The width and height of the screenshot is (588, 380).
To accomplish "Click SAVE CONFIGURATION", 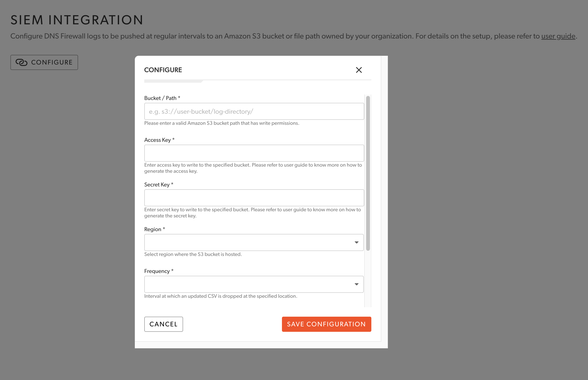I will [326, 324].
